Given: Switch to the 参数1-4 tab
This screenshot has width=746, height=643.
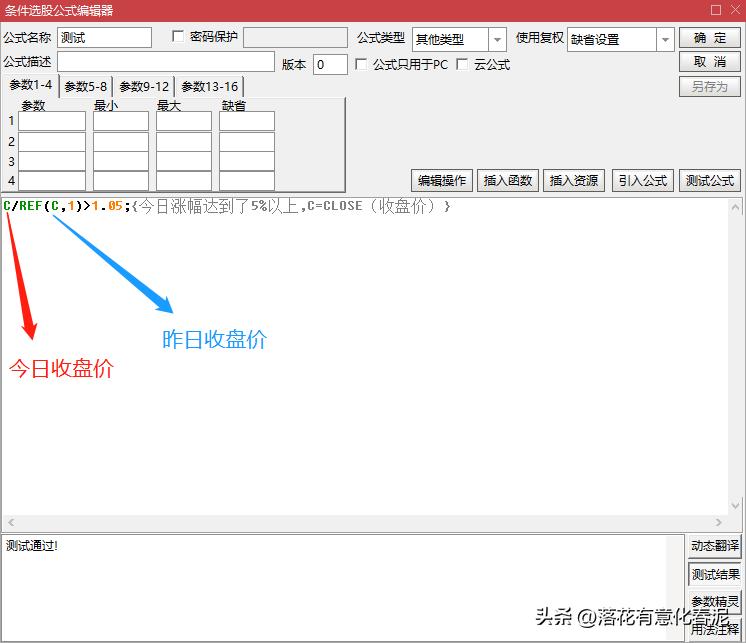Looking at the screenshot, I should [x=31, y=85].
